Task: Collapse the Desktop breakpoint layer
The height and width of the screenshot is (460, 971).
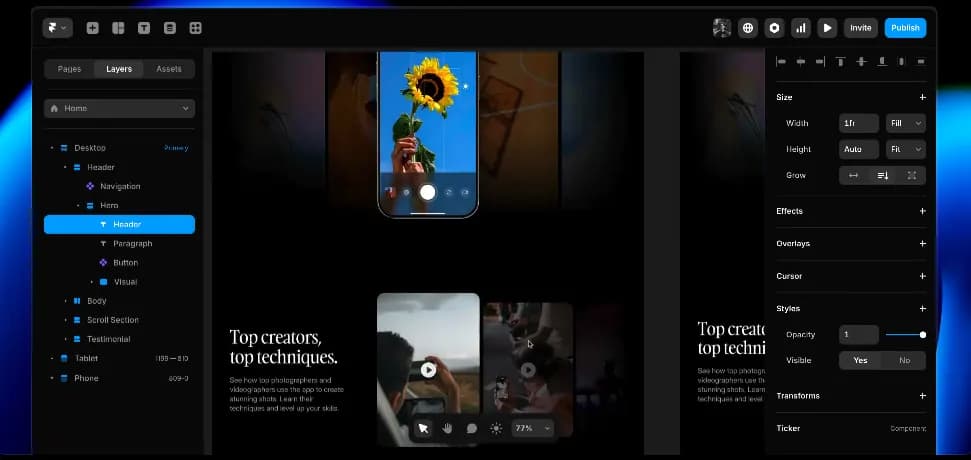Action: 51,148
